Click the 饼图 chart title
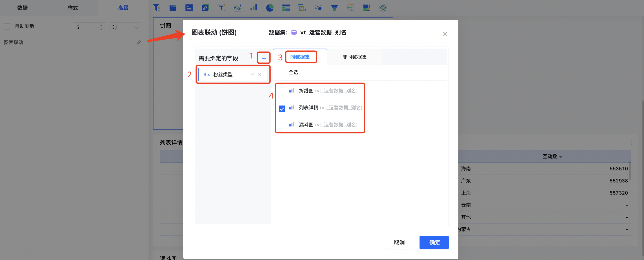 (166, 25)
